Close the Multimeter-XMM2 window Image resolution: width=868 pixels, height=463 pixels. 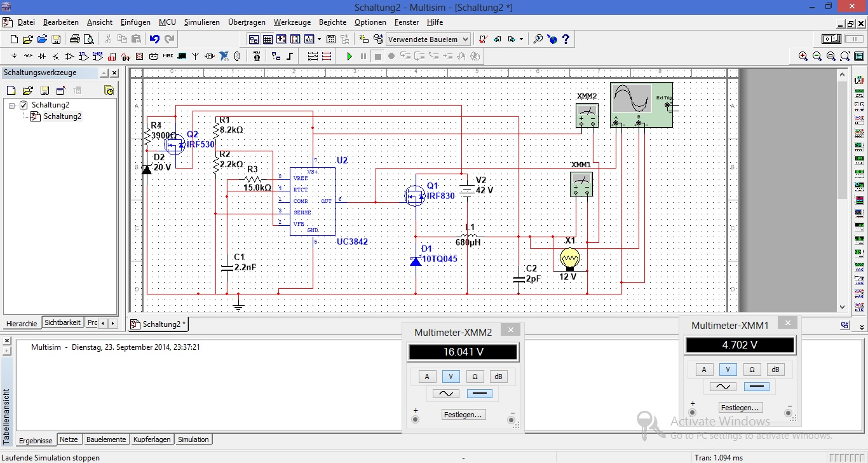510,330
